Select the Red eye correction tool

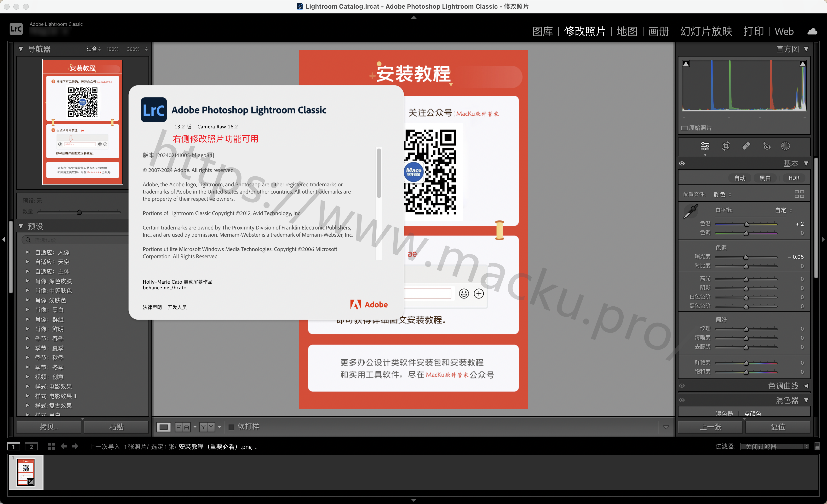tap(766, 146)
